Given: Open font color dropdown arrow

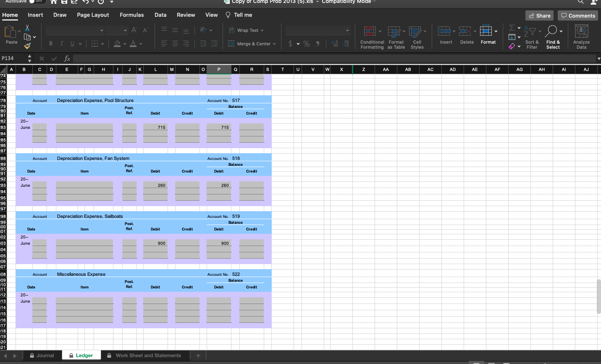Looking at the screenshot, I should 141,44.
